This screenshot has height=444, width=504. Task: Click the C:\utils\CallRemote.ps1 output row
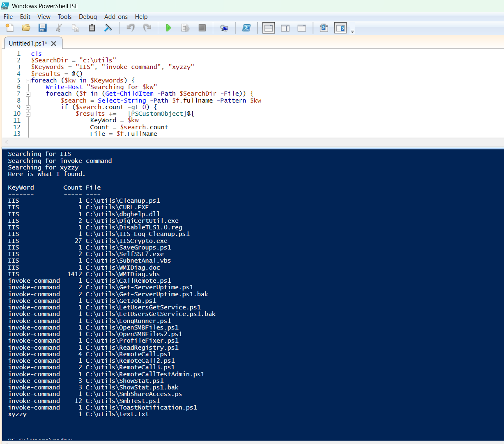click(90, 281)
